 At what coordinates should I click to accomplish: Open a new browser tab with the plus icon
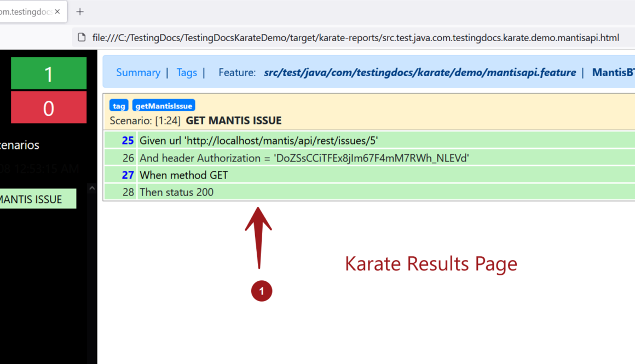(80, 11)
